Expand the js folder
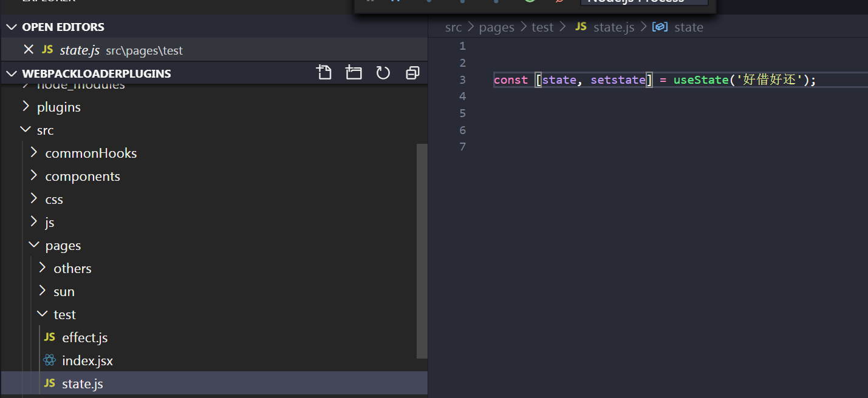This screenshot has width=868, height=398. point(214,223)
